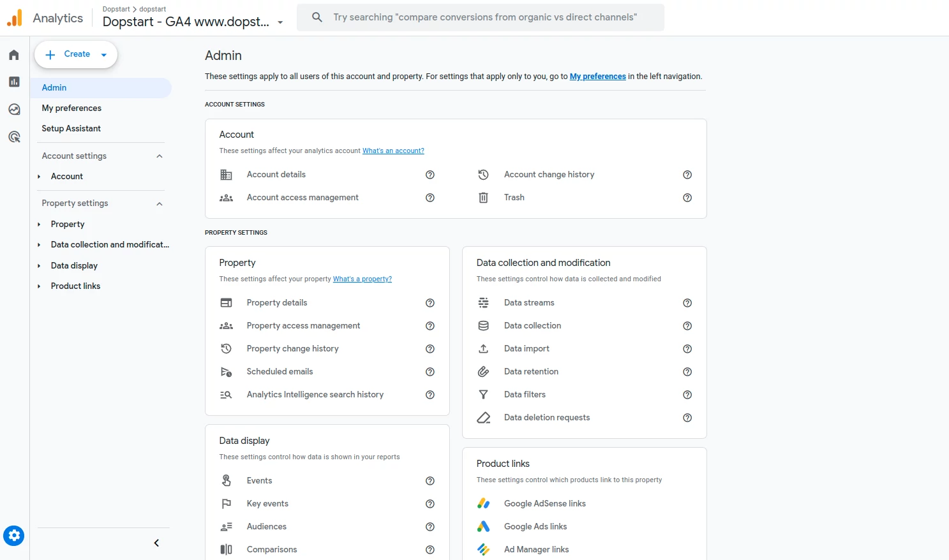The image size is (949, 560).
Task: Click the Data import upload icon
Action: [x=484, y=349]
